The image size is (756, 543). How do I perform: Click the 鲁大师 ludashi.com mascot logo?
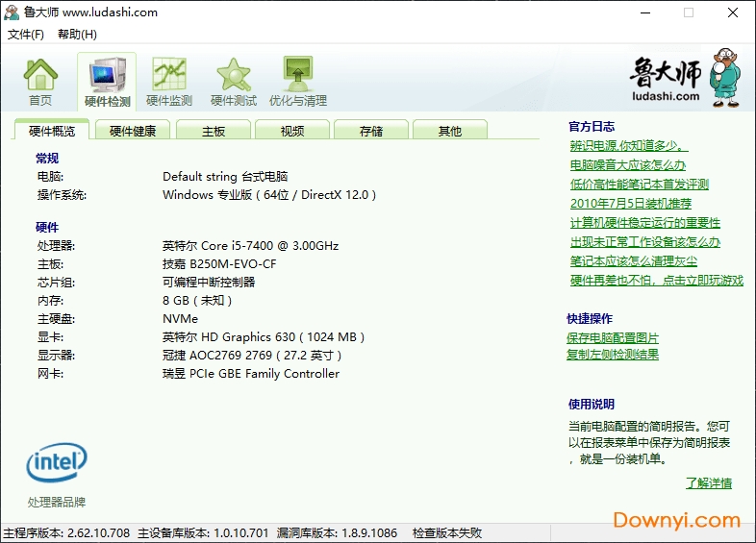point(685,78)
